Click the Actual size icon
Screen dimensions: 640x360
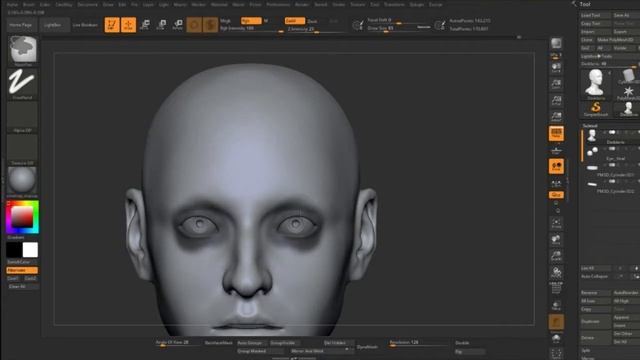coord(556,100)
